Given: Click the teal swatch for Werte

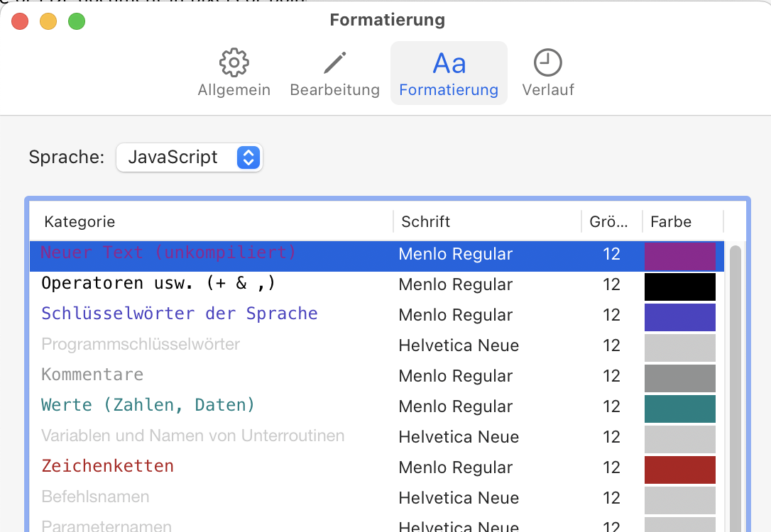Looking at the screenshot, I should 679,409.
